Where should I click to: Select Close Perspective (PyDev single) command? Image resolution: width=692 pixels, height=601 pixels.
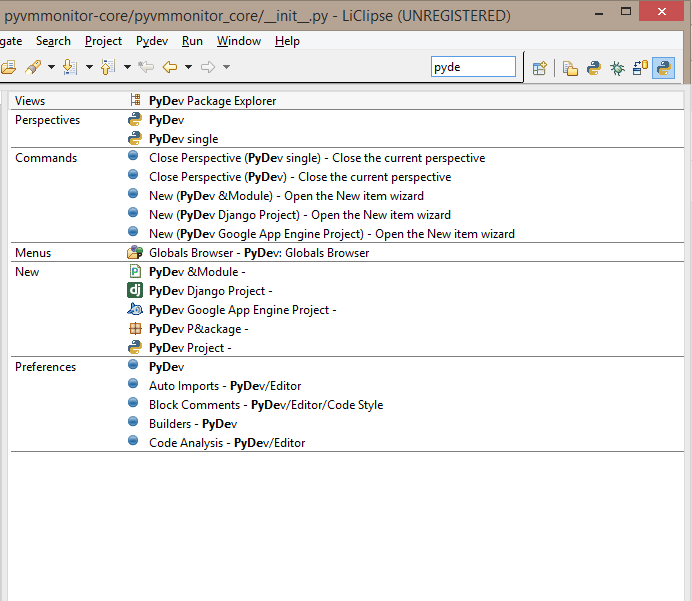tap(316, 158)
